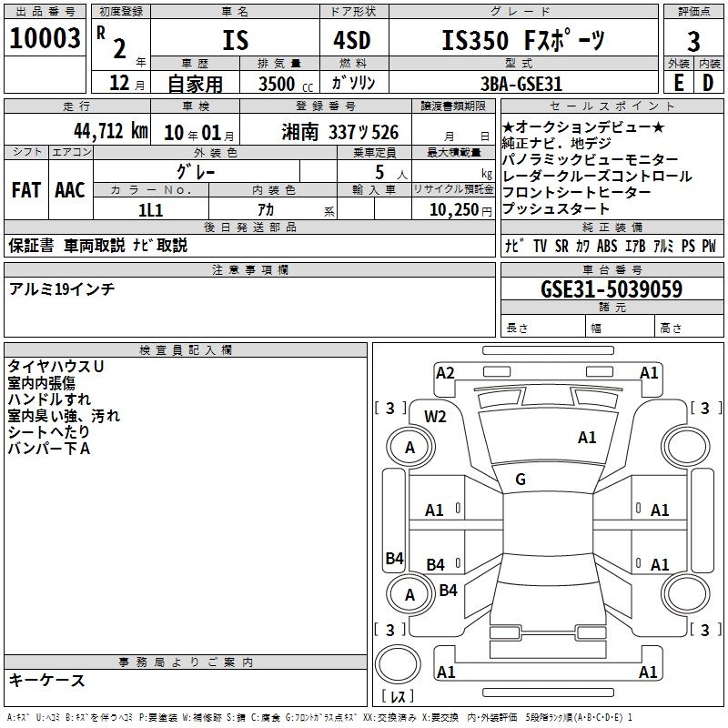
Task: Click the color number 1L1 cell
Action: point(151,209)
